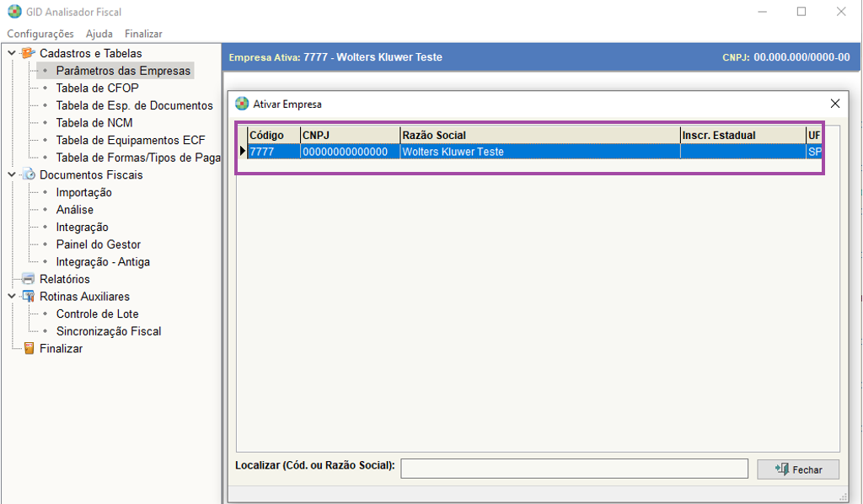This screenshot has width=863, height=504.
Task: Open Importação under Documentos Fiscais
Action: (x=83, y=192)
